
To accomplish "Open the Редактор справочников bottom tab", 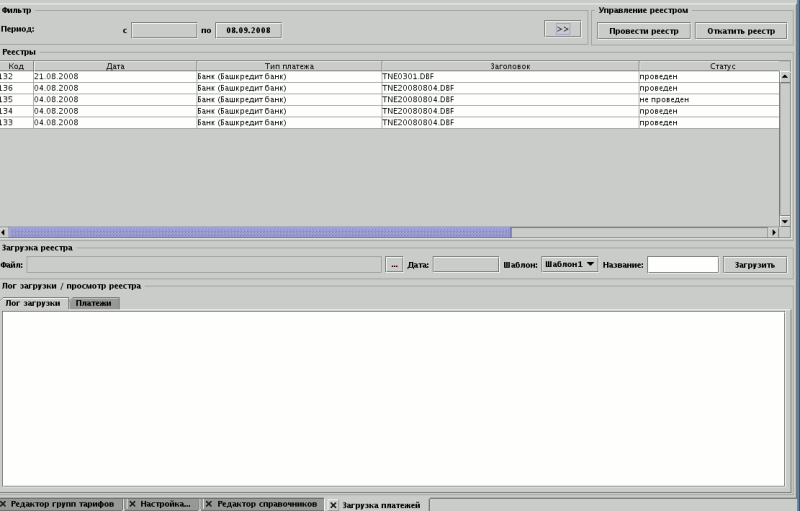I will pos(267,504).
